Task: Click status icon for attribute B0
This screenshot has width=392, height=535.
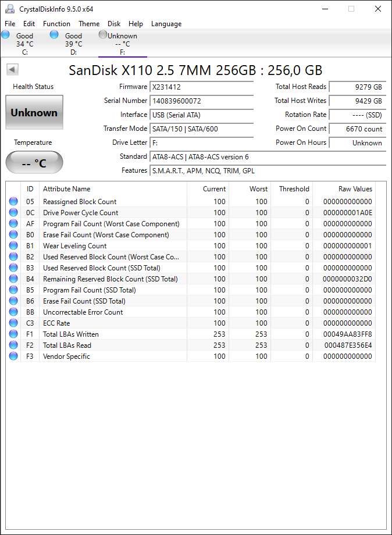Action: click(13, 234)
